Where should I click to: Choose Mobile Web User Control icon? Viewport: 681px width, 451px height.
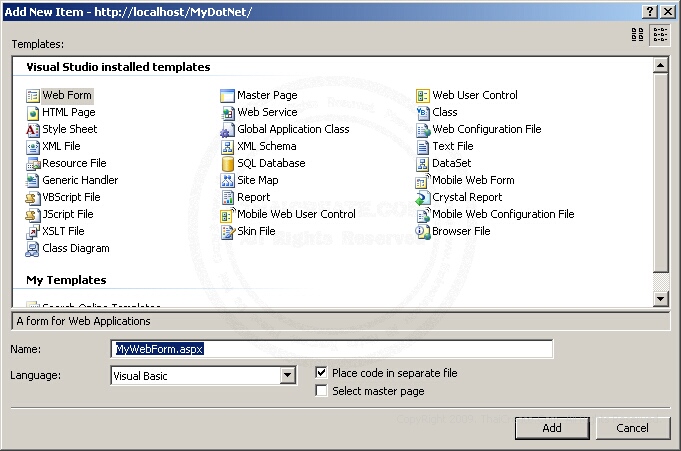(x=227, y=214)
